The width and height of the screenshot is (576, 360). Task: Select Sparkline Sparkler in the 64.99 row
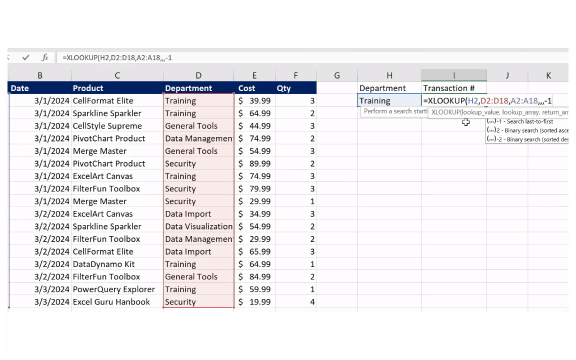(x=117, y=113)
